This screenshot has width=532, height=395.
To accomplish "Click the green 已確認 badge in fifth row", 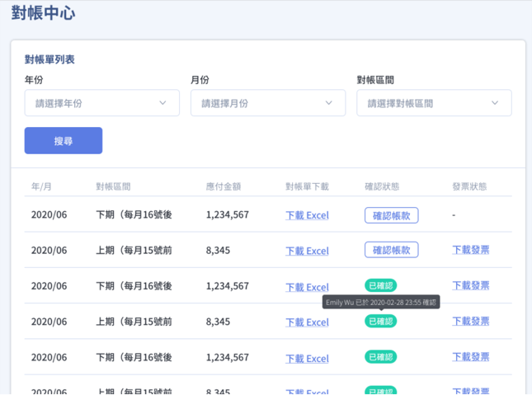I will (x=380, y=357).
